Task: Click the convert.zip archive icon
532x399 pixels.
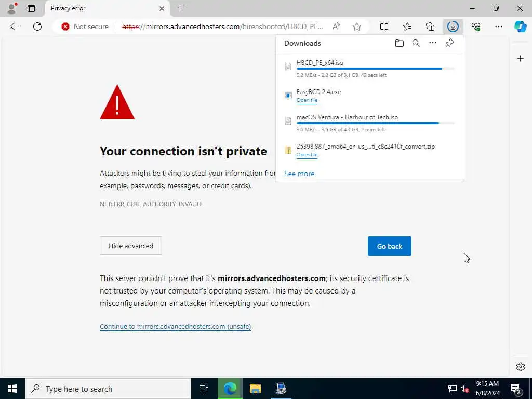Action: [288, 150]
